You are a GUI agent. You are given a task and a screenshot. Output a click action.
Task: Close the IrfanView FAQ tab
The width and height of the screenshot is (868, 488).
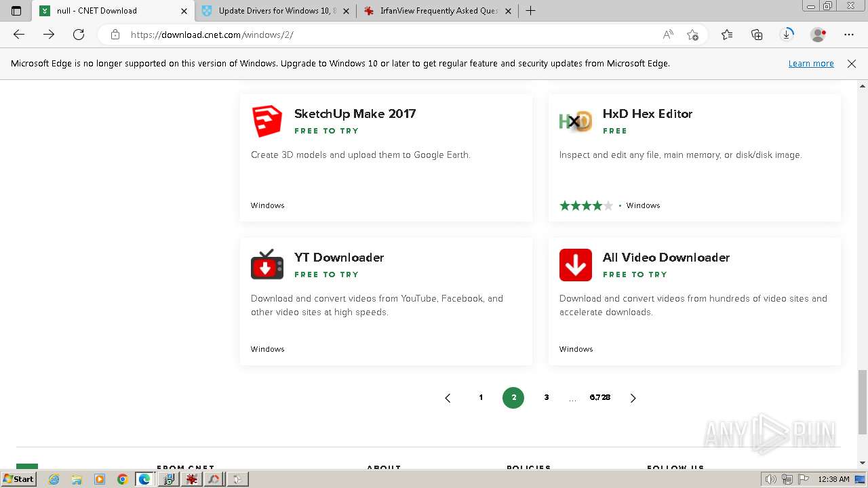508,11
